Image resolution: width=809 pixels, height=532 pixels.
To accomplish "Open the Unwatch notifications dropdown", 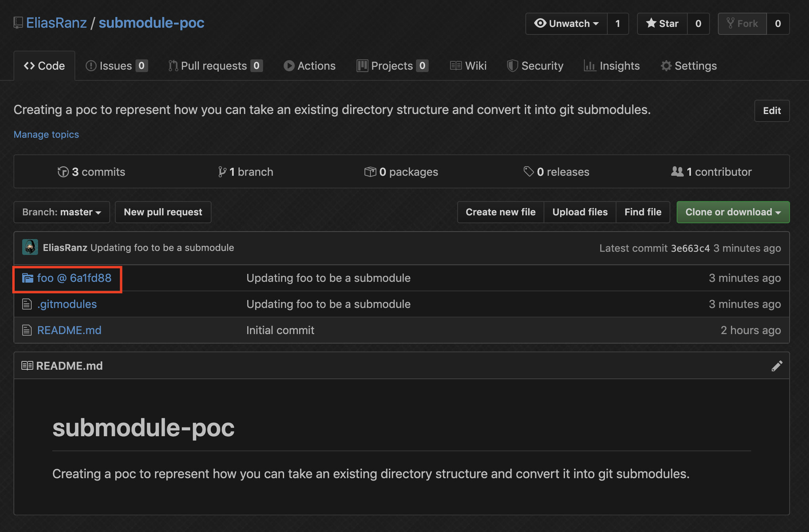I will point(567,24).
